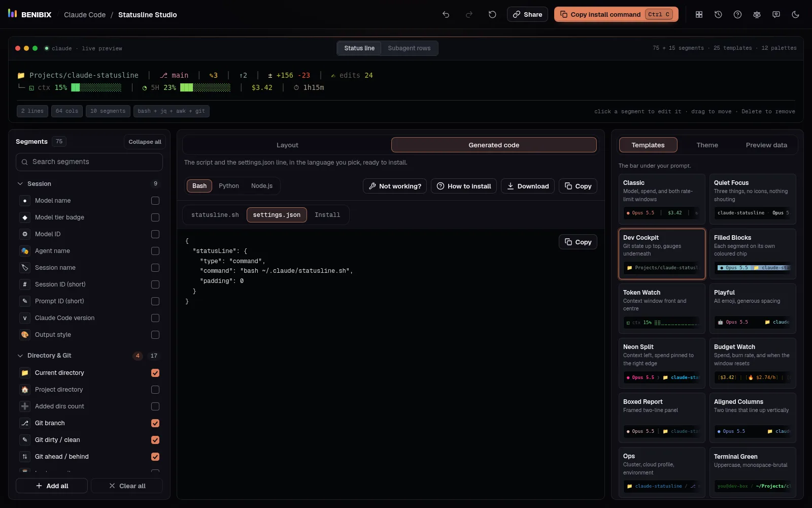Switch to the Layout tab

tap(287, 145)
